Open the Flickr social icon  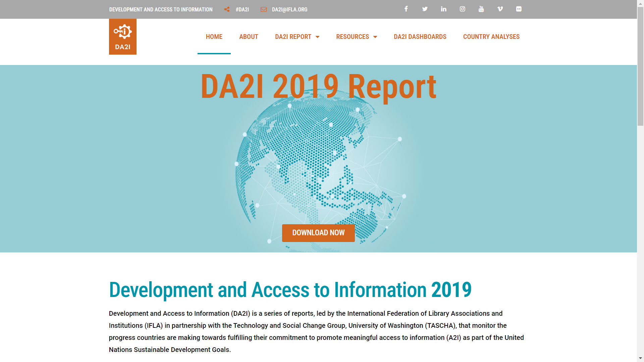click(x=519, y=9)
